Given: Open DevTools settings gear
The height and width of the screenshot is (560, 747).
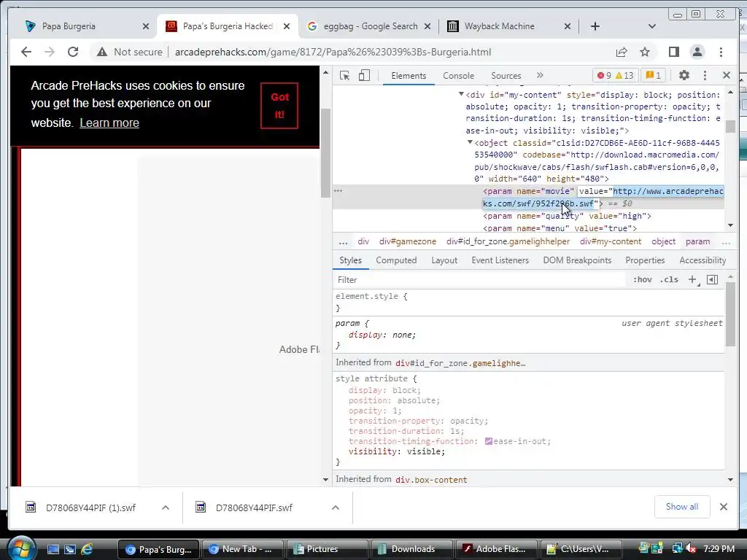Looking at the screenshot, I should click(x=684, y=75).
